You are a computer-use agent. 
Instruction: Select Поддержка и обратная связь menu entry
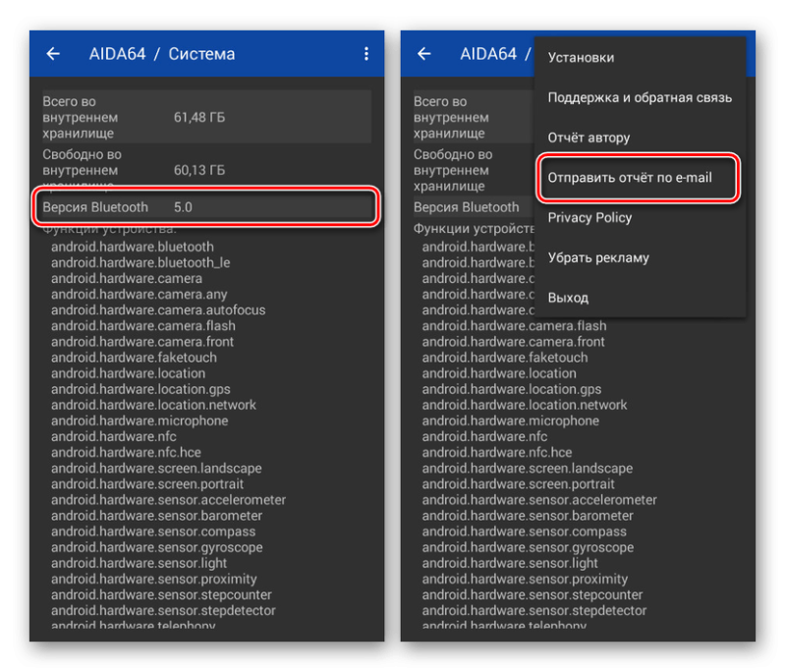pos(640,97)
